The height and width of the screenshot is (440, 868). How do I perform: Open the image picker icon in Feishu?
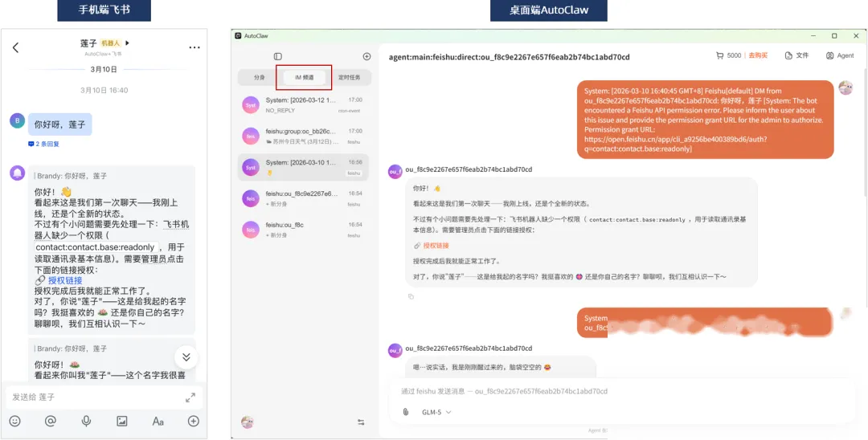point(122,422)
